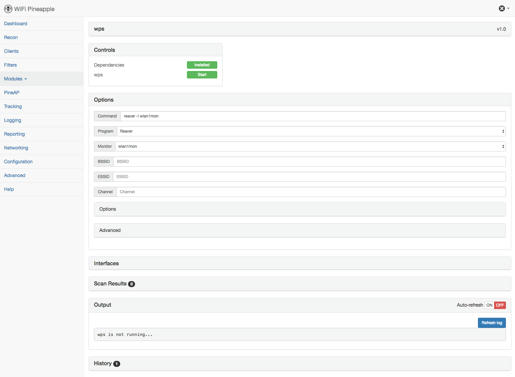Click the Refresh log button
This screenshot has height=377, width=515.
point(492,323)
